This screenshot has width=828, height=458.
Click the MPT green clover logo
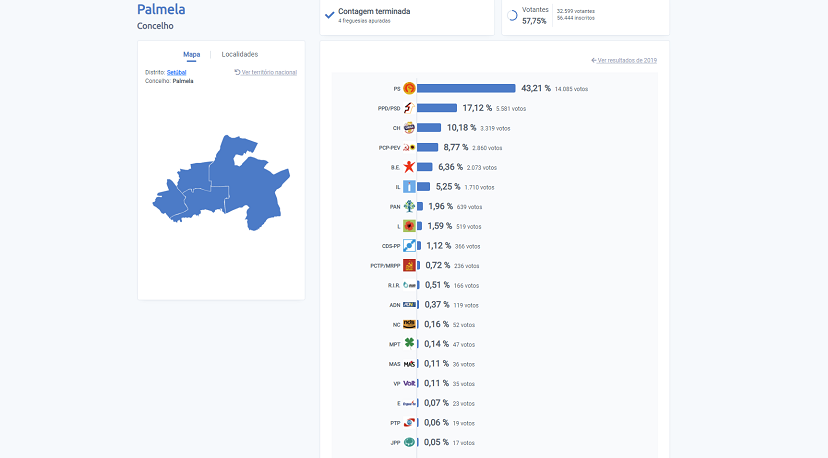(408, 343)
